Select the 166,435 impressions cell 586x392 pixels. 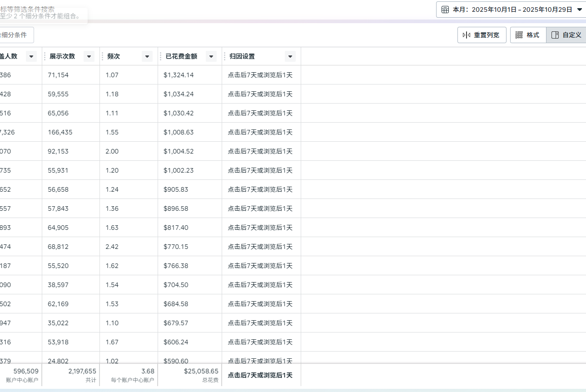(60, 132)
